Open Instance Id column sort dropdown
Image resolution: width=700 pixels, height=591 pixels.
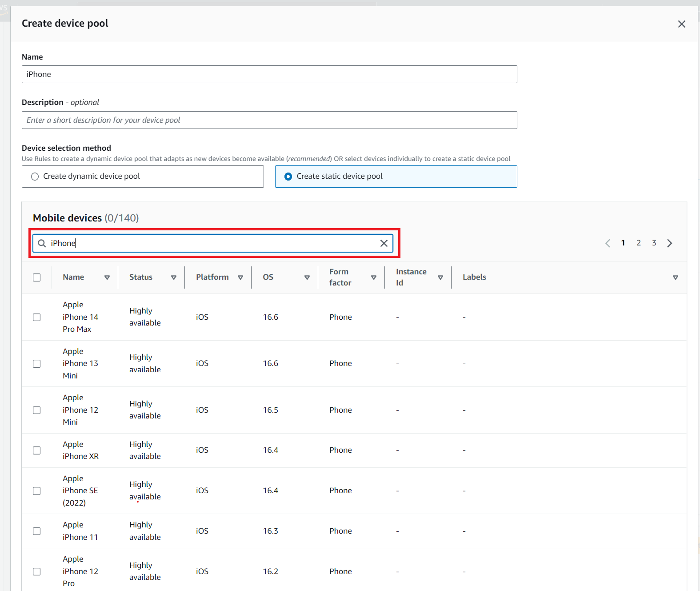[440, 277]
